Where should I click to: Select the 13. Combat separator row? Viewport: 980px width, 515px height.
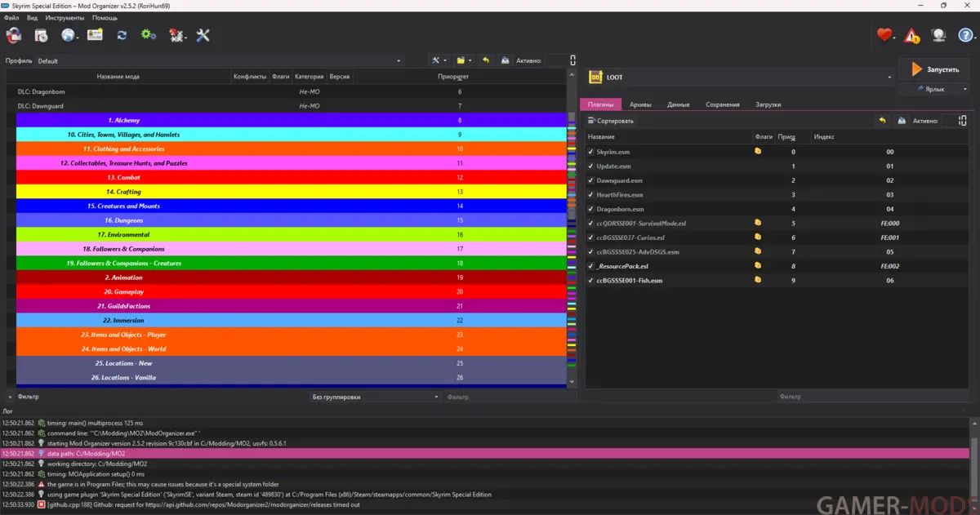click(x=292, y=177)
